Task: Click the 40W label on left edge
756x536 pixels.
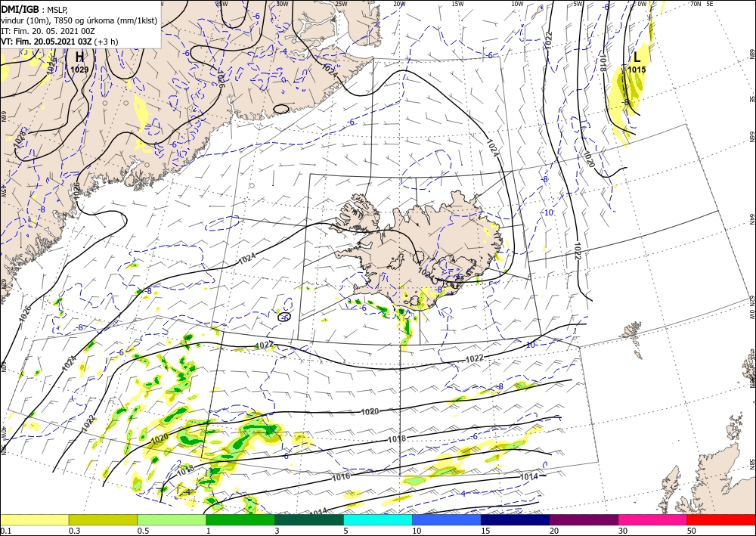Action: [x=3, y=433]
